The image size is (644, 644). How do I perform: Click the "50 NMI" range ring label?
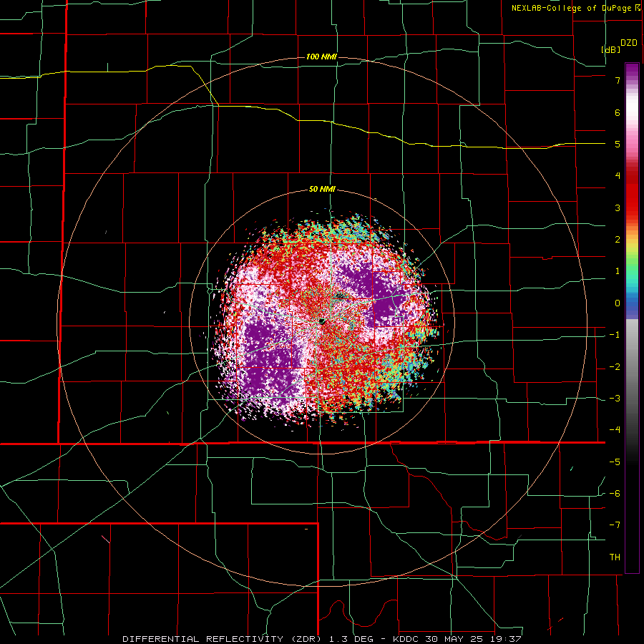pyautogui.click(x=322, y=190)
